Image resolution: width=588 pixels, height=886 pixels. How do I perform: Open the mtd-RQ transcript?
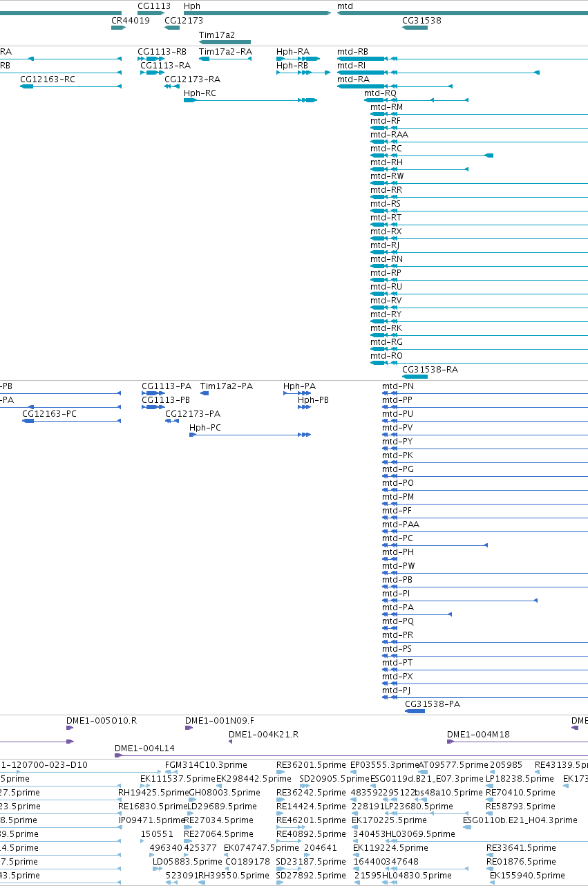click(381, 93)
